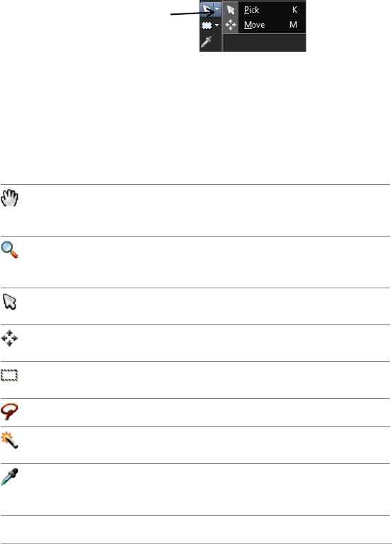The width and height of the screenshot is (392, 544).
Task: Click the arrow icon beside Pick in flyout
Action: coord(231,10)
